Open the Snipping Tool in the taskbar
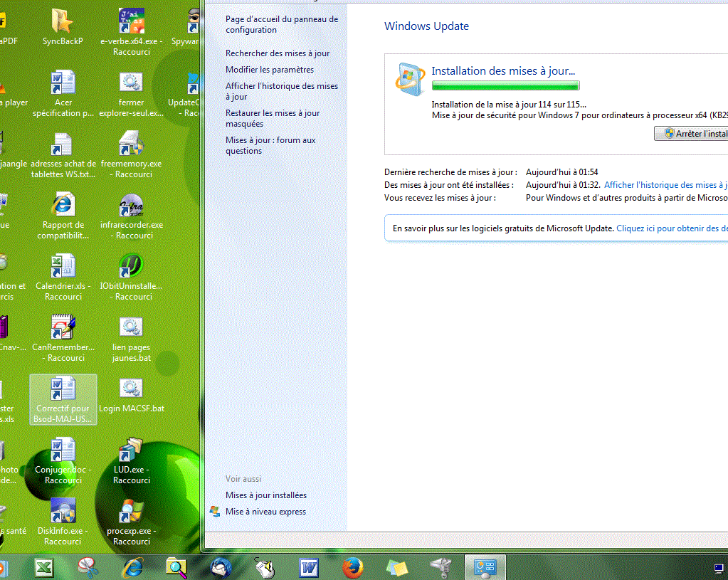The height and width of the screenshot is (580, 728). tap(88, 567)
